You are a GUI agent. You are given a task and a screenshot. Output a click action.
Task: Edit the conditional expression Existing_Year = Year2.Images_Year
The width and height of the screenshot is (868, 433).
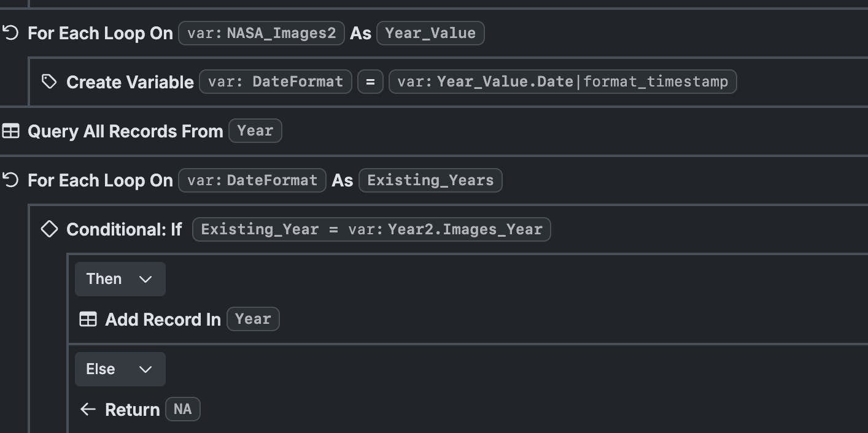coord(371,229)
